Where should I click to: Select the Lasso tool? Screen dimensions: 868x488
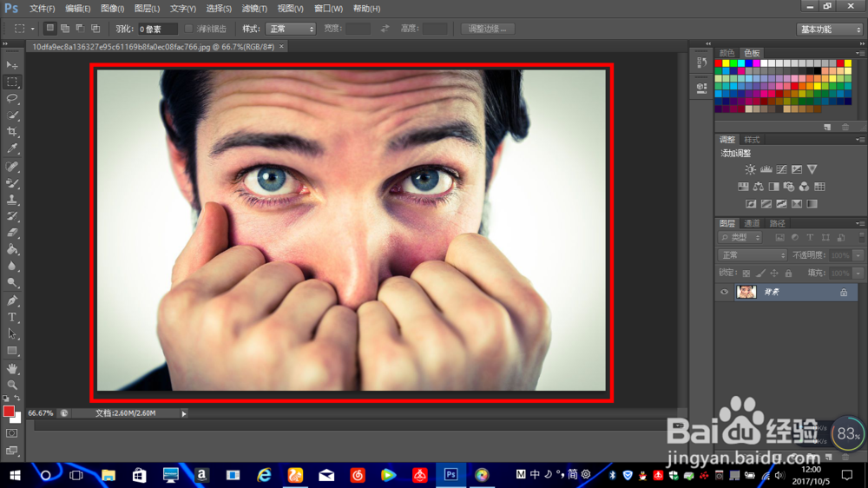[x=12, y=98]
